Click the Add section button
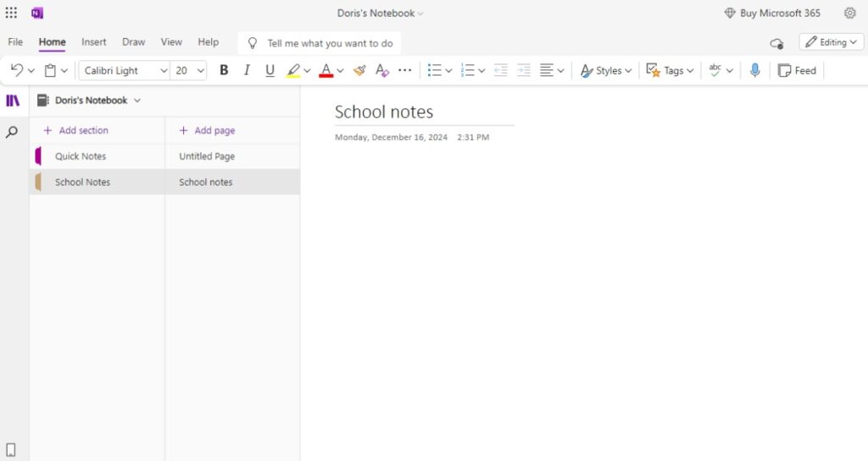Viewport: 868px width, 461px height. 75,131
